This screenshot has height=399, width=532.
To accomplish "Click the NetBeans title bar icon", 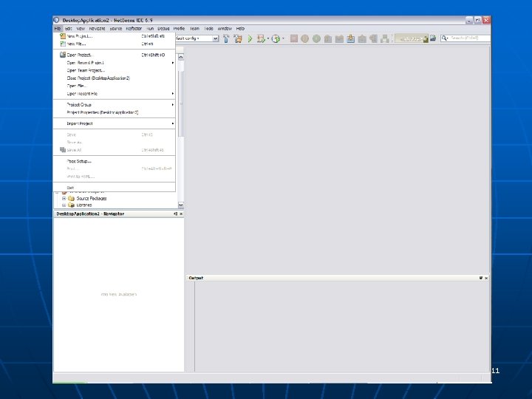I will coord(57,20).
